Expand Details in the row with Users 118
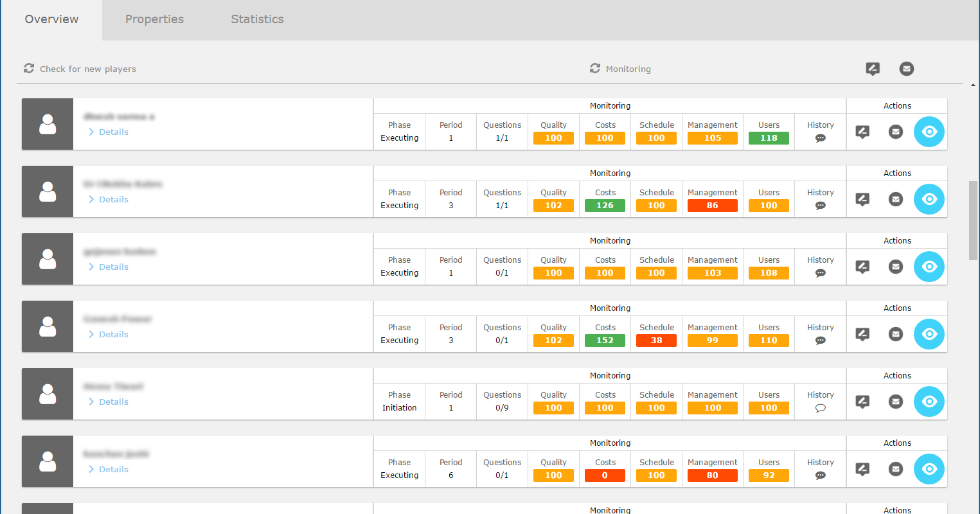Screen dimensions: 980x514 click(x=109, y=132)
